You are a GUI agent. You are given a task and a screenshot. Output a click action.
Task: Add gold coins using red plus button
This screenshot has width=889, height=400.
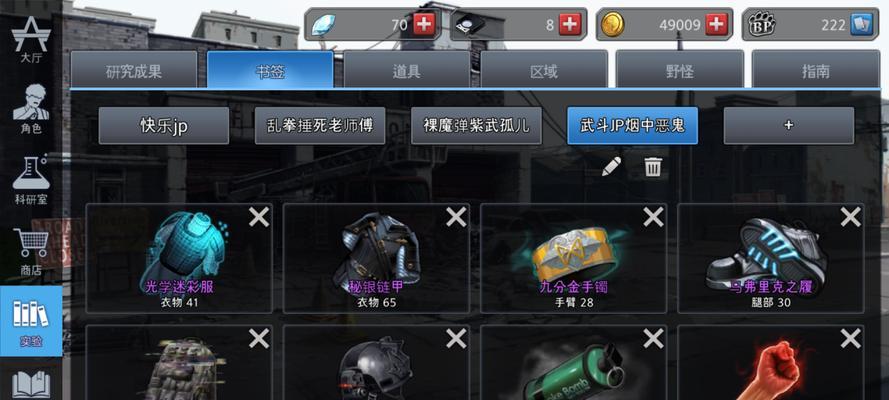pyautogui.click(x=717, y=24)
